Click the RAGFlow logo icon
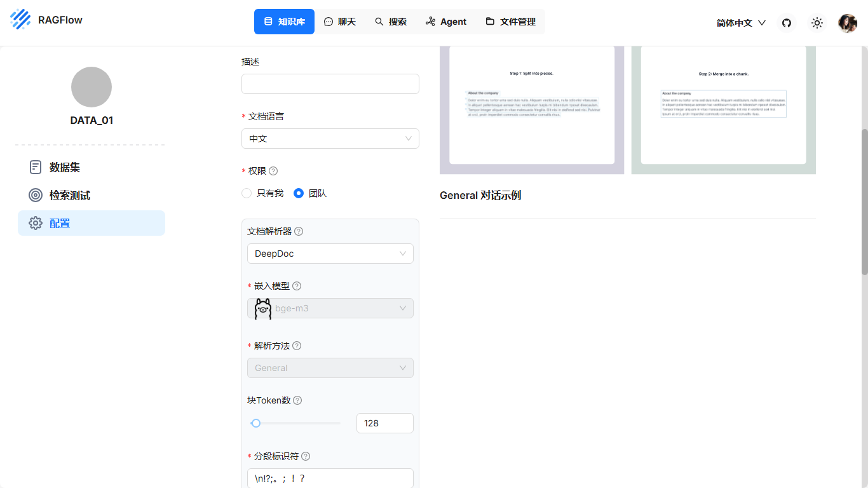Image resolution: width=868 pixels, height=488 pixels. [20, 20]
